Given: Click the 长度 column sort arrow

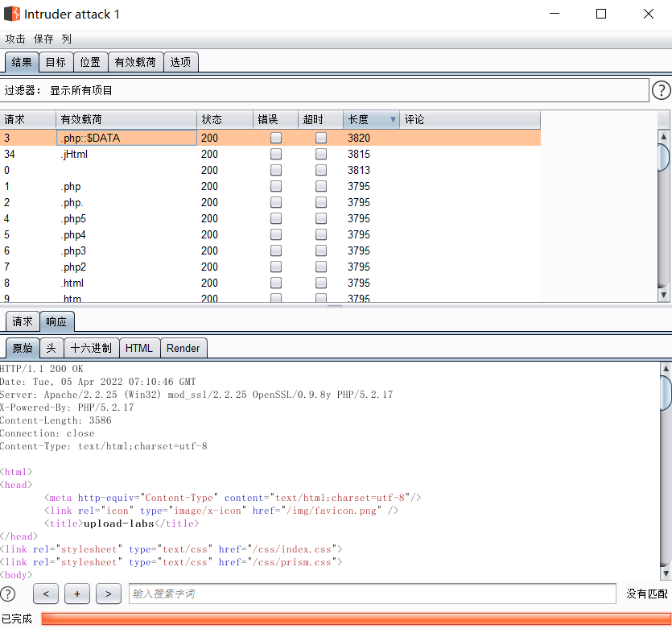Looking at the screenshot, I should coord(393,119).
